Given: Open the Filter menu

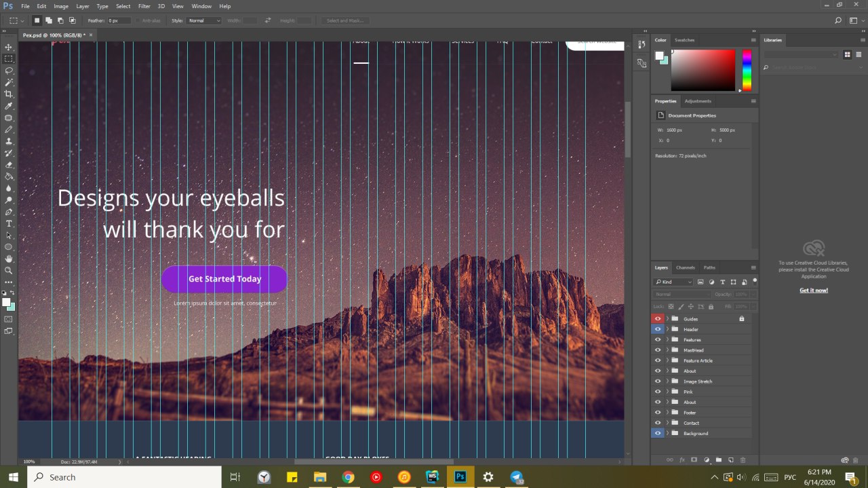Looking at the screenshot, I should click(144, 6).
